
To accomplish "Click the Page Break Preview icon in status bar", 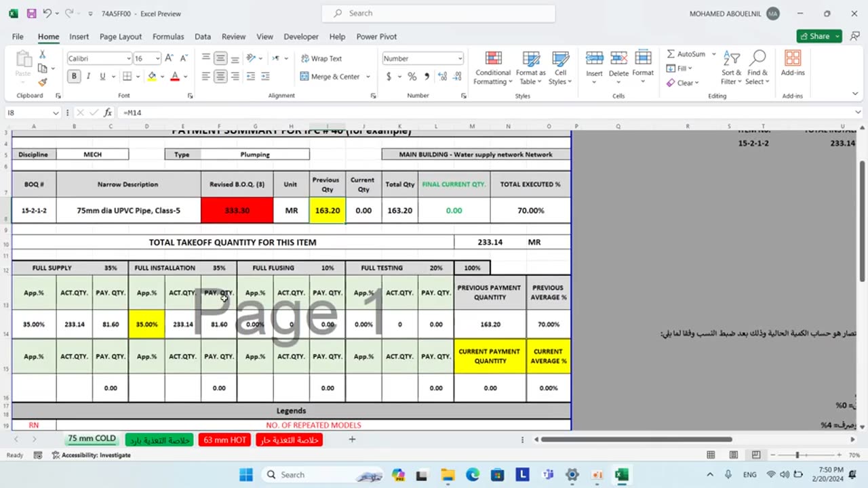I will [756, 455].
